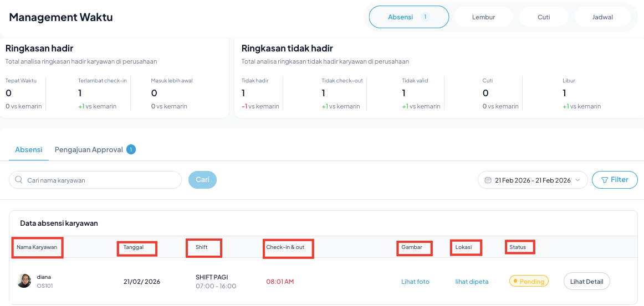Click the funnel icon on Filter button
Image resolution: width=644 pixels, height=306 pixels.
(x=604, y=180)
